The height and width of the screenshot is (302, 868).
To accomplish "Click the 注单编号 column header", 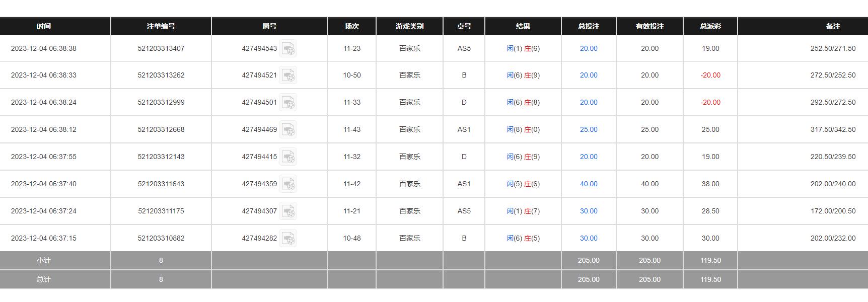I will click(x=161, y=26).
